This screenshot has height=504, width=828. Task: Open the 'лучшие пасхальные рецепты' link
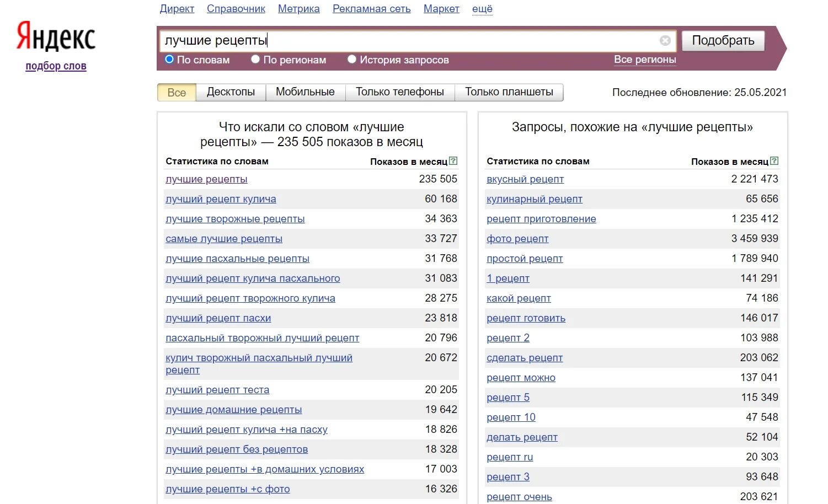[x=237, y=259]
